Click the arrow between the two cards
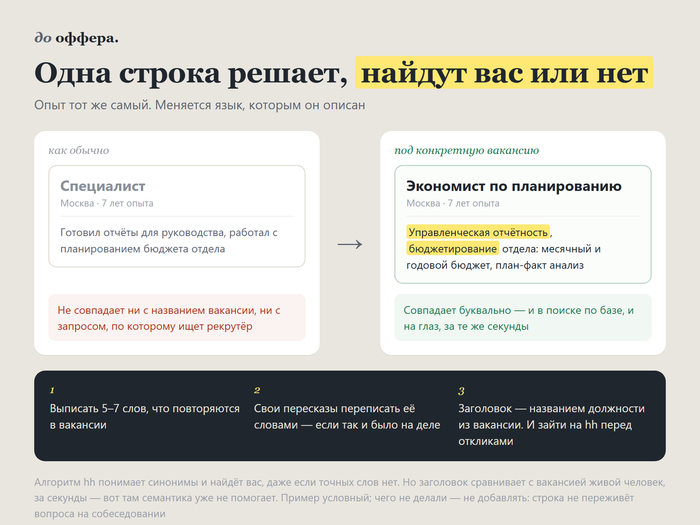700x525 pixels. click(x=350, y=244)
